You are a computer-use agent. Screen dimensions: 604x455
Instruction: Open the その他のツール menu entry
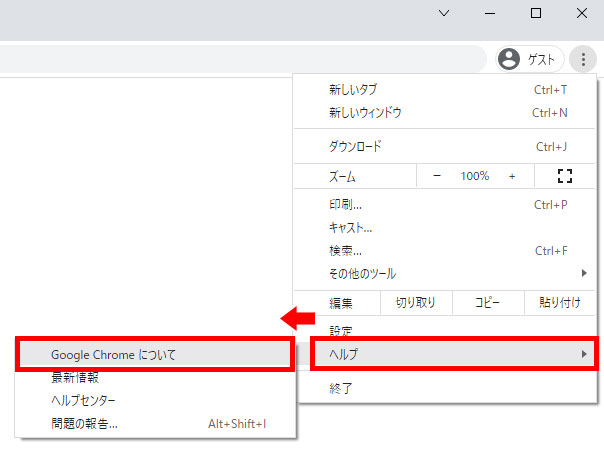click(444, 274)
